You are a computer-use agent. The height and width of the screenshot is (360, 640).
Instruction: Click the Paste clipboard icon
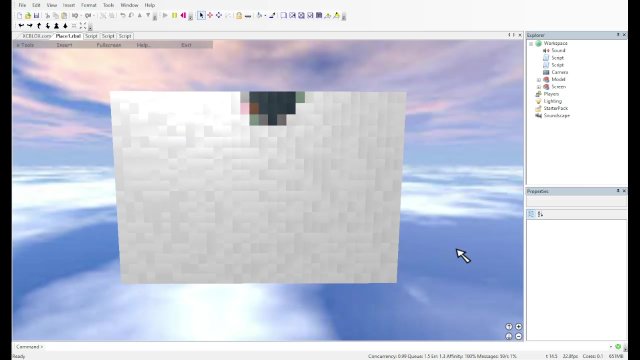point(64,16)
